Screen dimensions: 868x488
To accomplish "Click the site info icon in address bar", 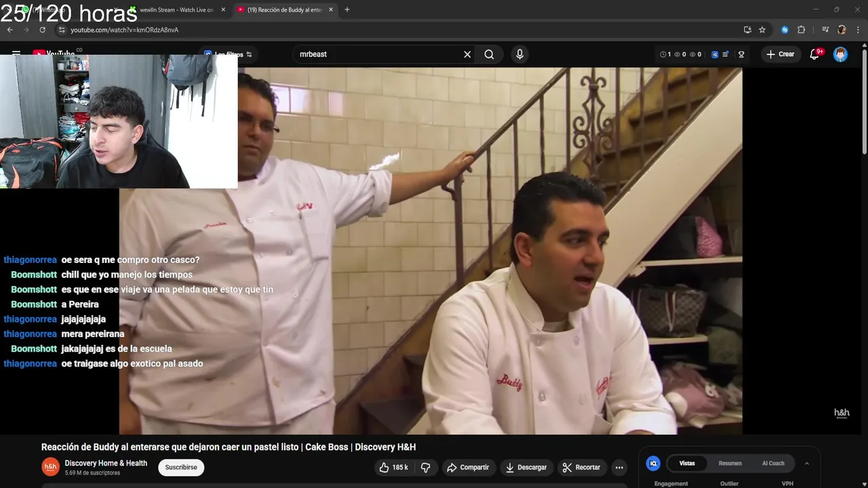I will (62, 30).
